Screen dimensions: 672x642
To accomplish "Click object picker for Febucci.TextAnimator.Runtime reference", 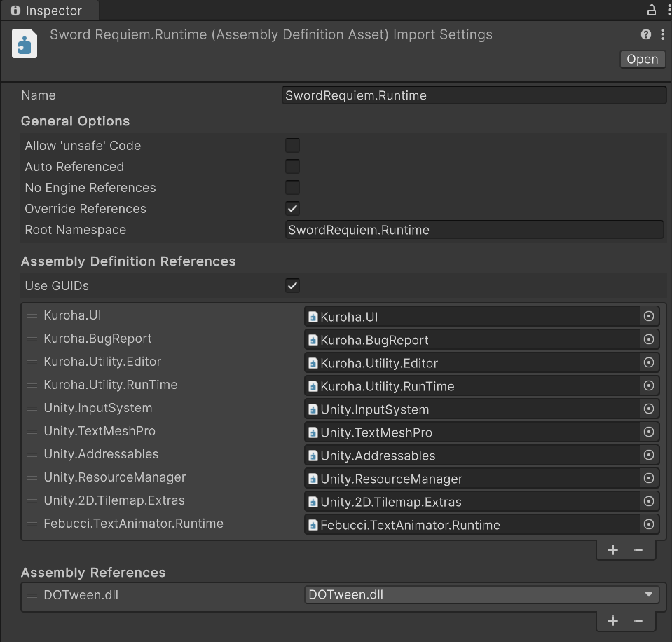I will [649, 525].
